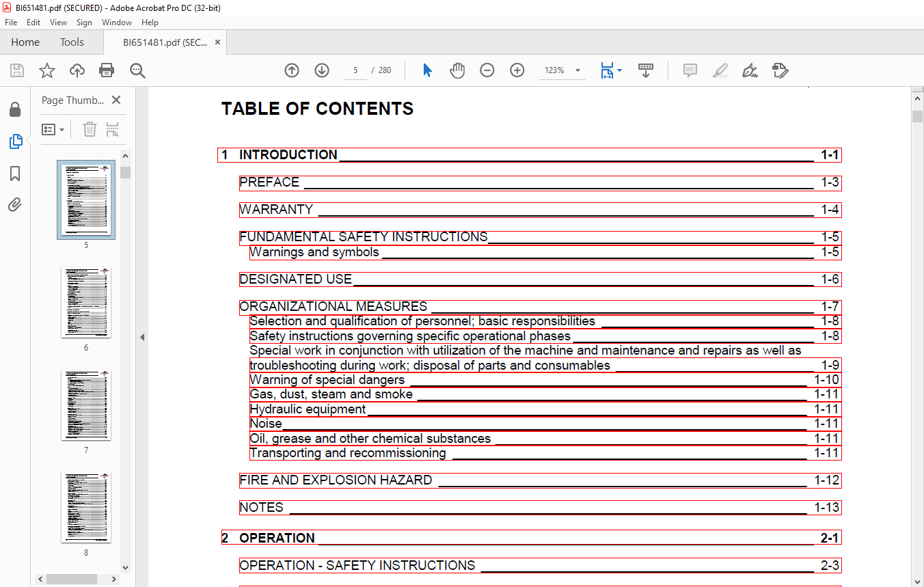Switch to the Tools tab
The image size is (924, 587).
tap(72, 42)
